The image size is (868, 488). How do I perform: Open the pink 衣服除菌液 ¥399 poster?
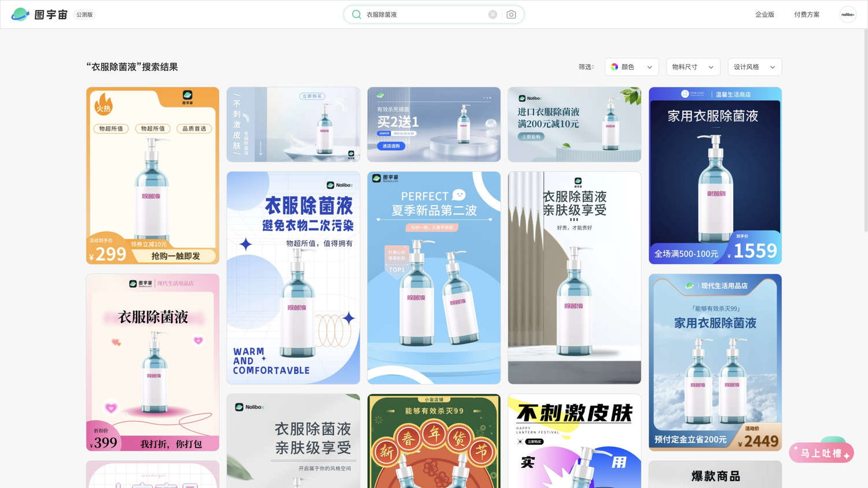tap(153, 363)
